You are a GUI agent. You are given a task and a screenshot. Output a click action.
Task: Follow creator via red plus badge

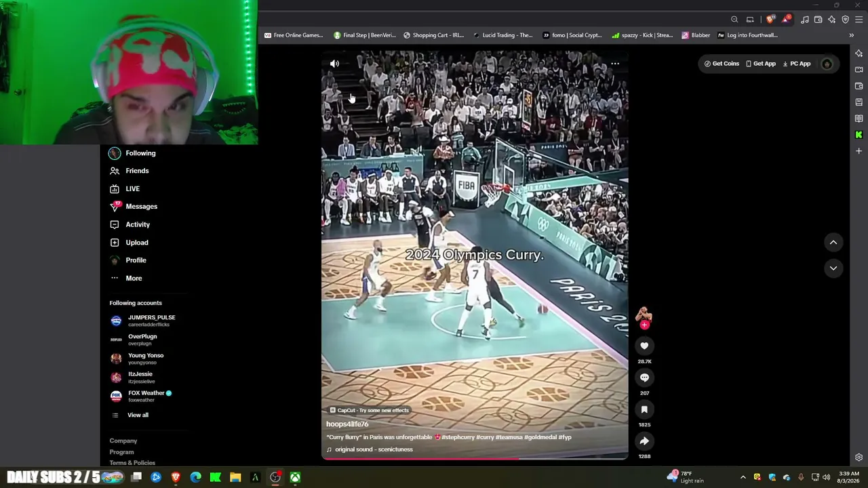tap(644, 325)
